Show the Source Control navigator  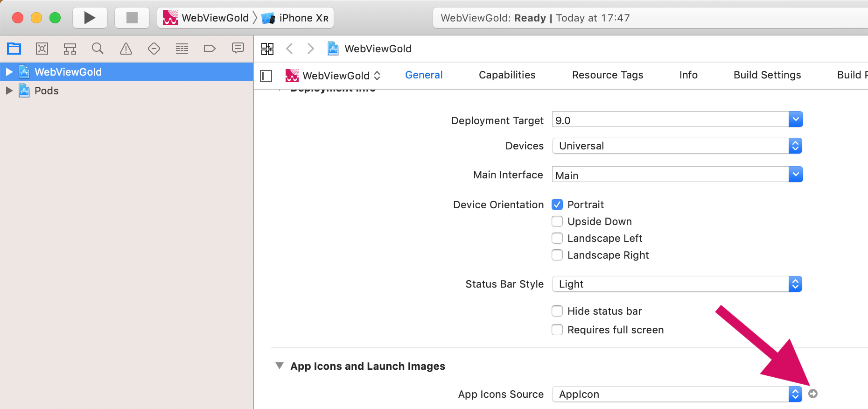(42, 49)
